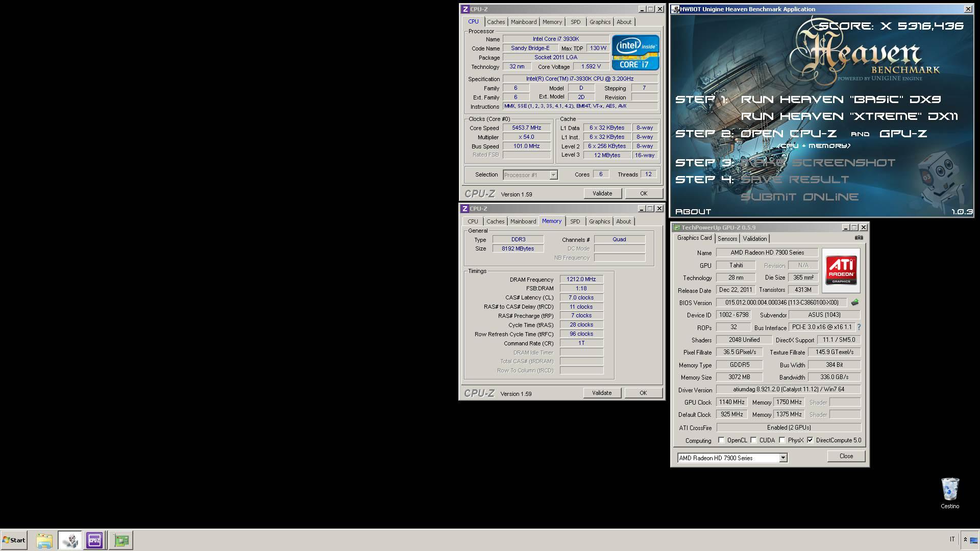Viewport: 980px width, 551px height.
Task: Toggle the DirectCompute 5.0 checkbox
Action: point(810,440)
